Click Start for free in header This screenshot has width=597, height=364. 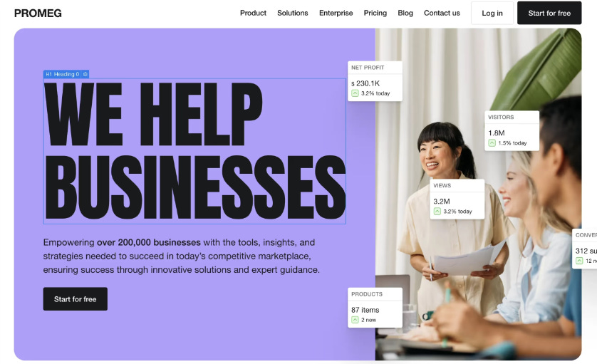(x=549, y=13)
